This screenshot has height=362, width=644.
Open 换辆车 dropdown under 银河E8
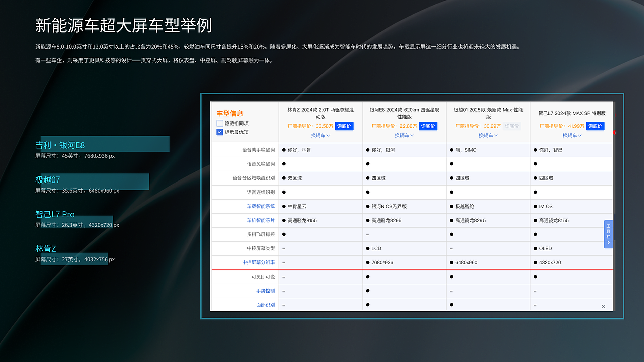405,135
